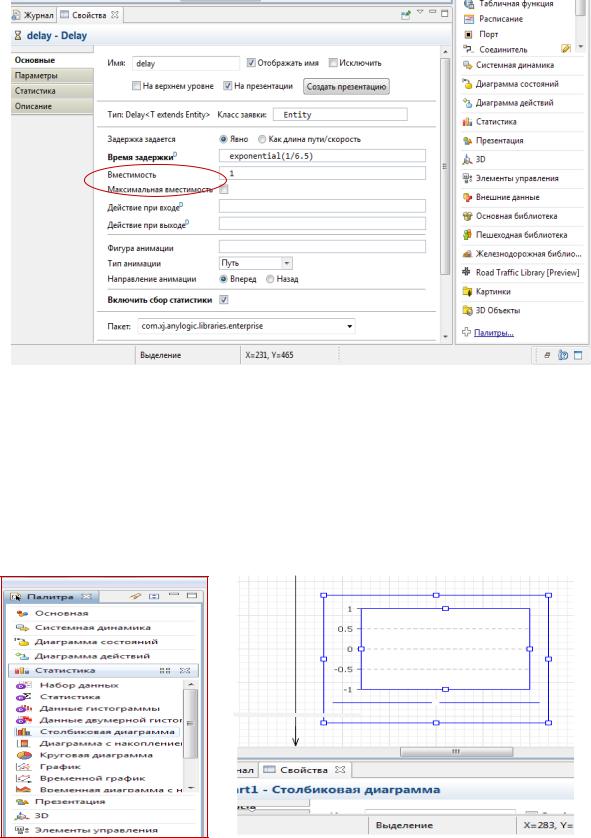Image resolution: width=591 pixels, height=838 pixels.
Task: Select the Явно radio button
Action: coord(224,139)
